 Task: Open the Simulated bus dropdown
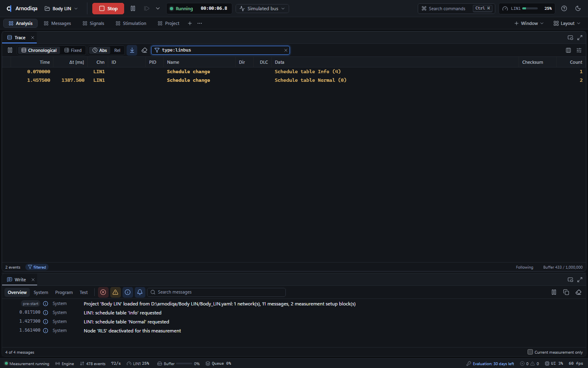[262, 9]
